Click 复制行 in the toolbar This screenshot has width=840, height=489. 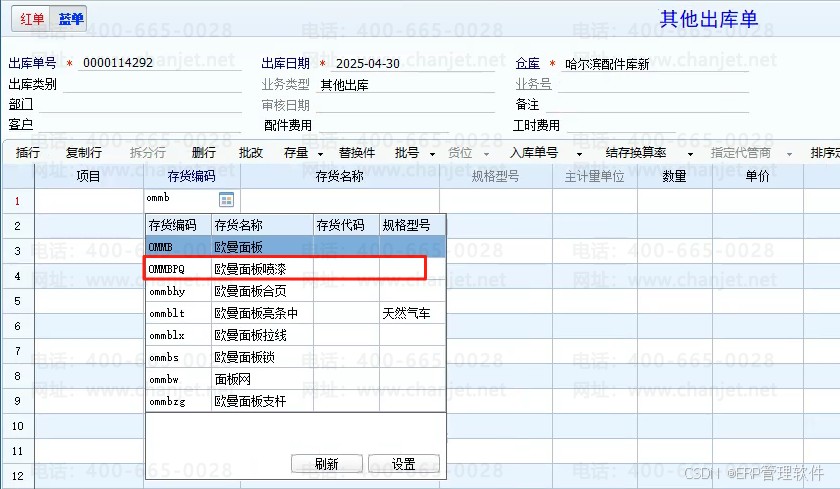click(x=84, y=153)
